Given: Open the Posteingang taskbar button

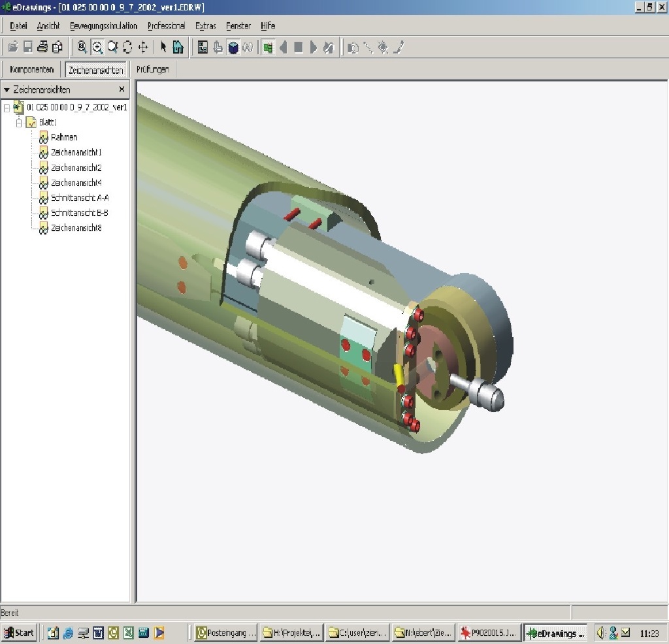Looking at the screenshot, I should (x=225, y=632).
